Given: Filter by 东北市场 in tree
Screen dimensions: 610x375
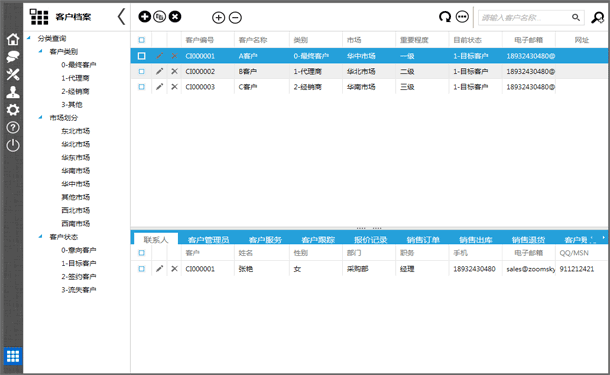Looking at the screenshot, I should tap(75, 131).
